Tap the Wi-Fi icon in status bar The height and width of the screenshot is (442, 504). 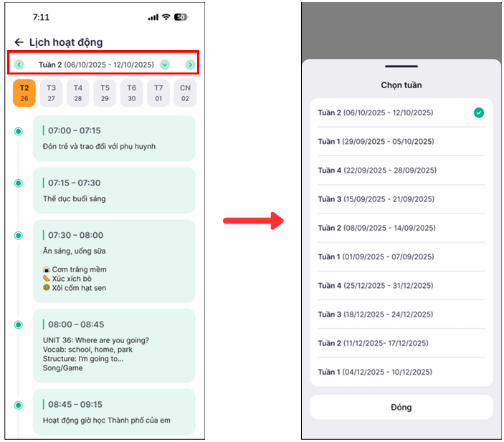[166, 16]
